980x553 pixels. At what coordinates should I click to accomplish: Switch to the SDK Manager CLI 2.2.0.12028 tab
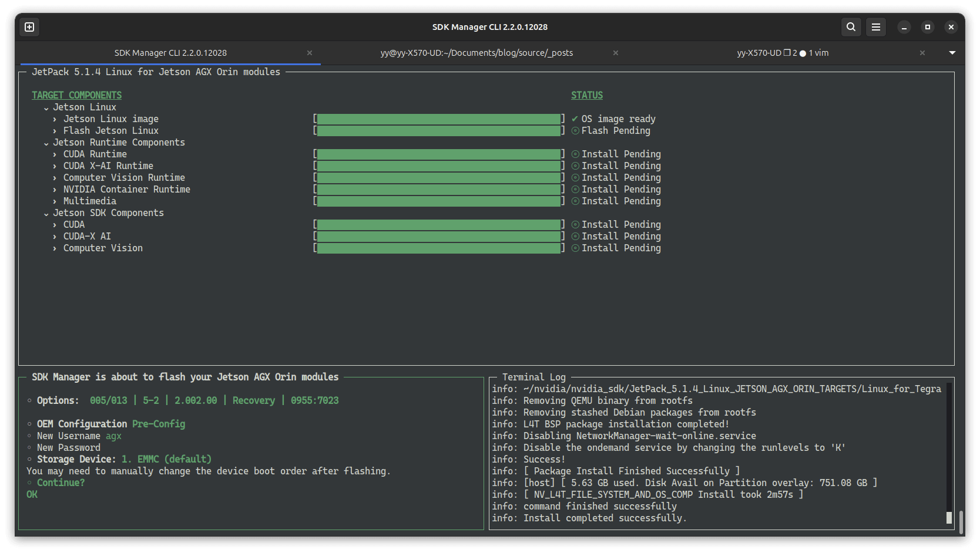coord(170,53)
